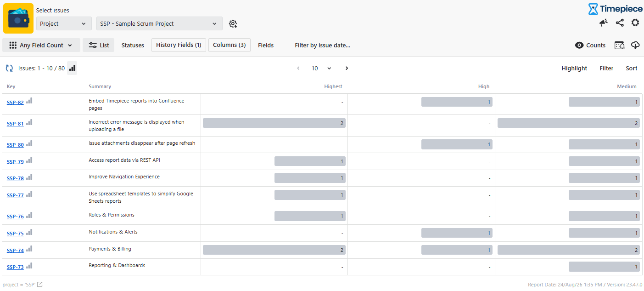Open the Project issue-type dropdown
This screenshot has height=291, width=644.
[x=64, y=23]
